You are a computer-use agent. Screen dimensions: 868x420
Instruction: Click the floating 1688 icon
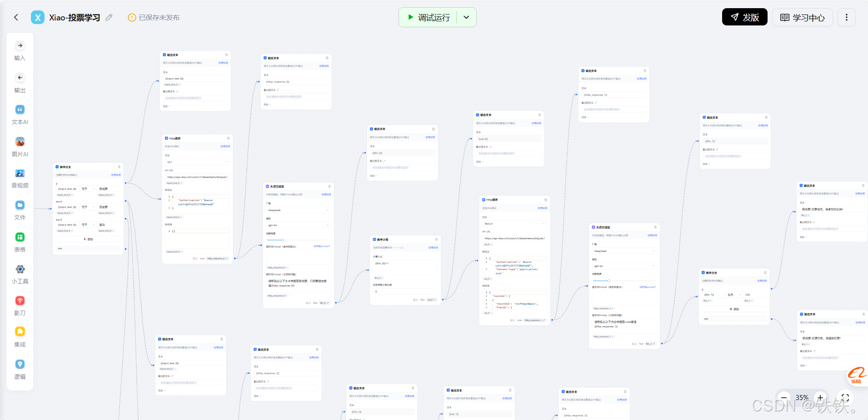tap(857, 376)
